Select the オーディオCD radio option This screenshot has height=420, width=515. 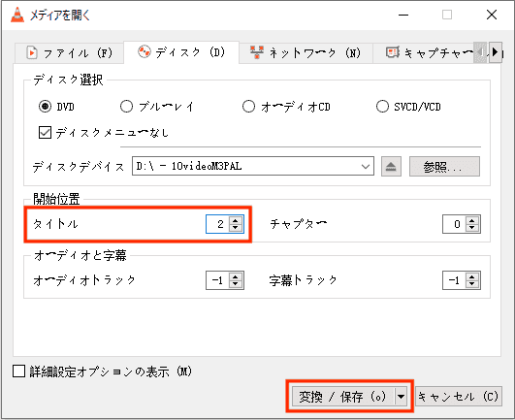(248, 107)
